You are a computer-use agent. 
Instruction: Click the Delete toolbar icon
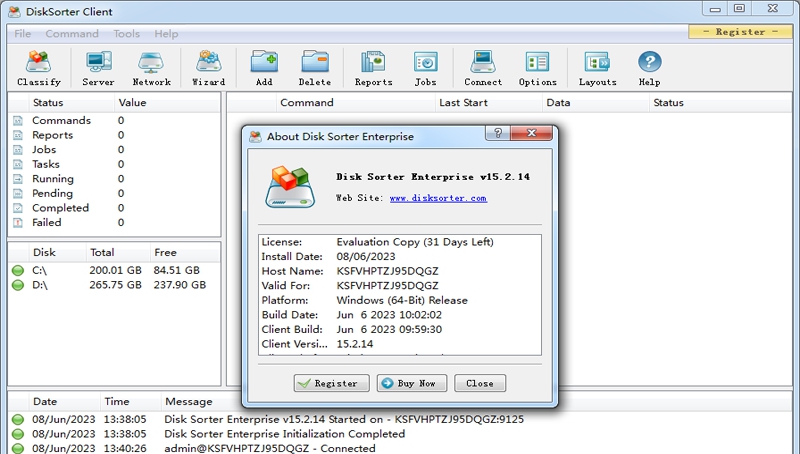click(315, 68)
